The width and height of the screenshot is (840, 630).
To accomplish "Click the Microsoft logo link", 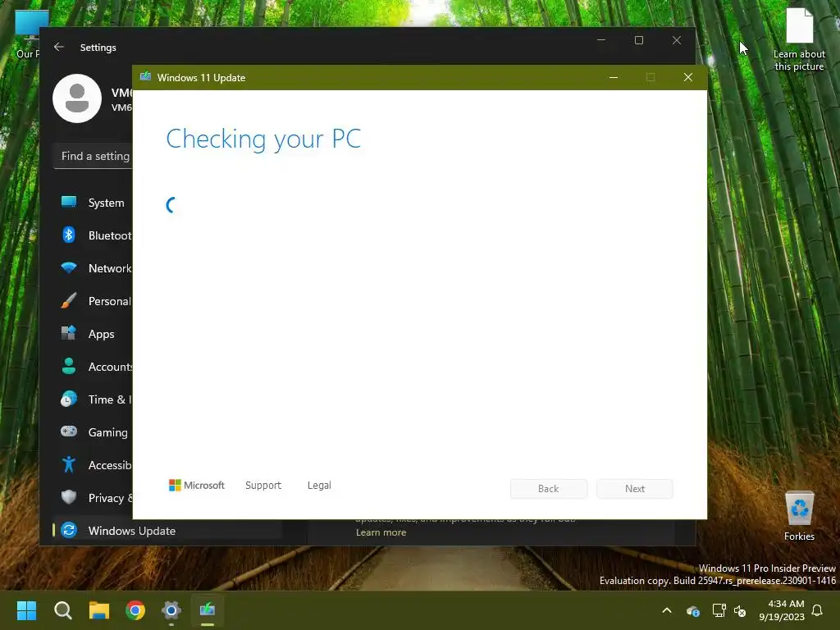I will tap(197, 486).
